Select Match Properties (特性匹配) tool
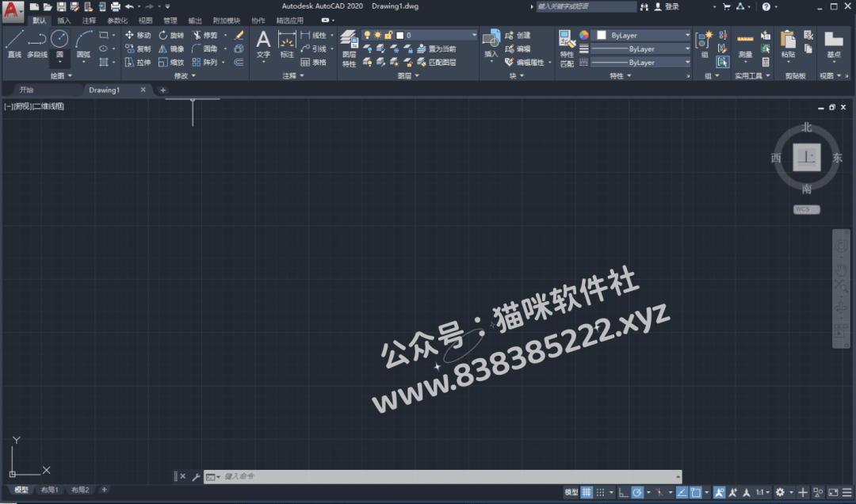The image size is (856, 504). pyautogui.click(x=567, y=48)
